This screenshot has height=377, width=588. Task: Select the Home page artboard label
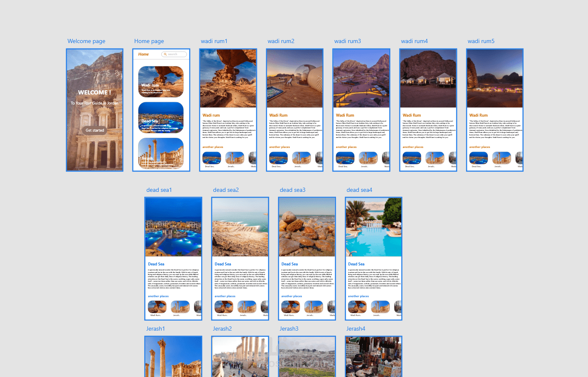coord(149,41)
